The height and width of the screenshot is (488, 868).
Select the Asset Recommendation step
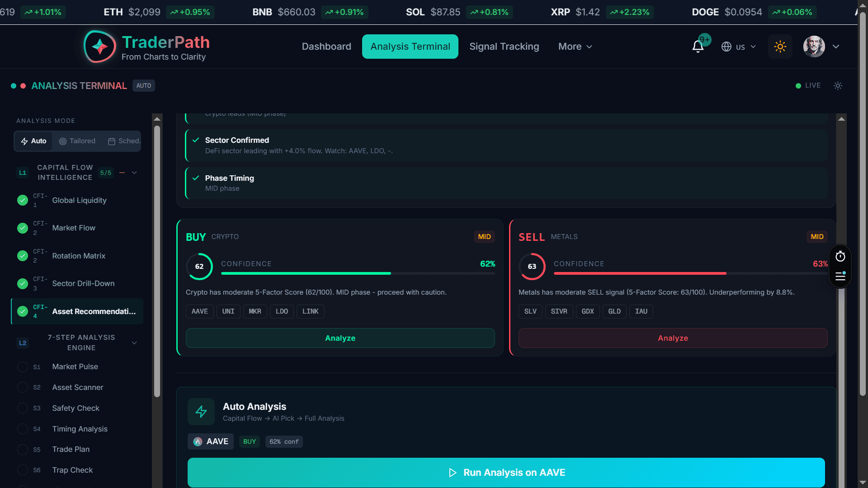click(x=77, y=311)
